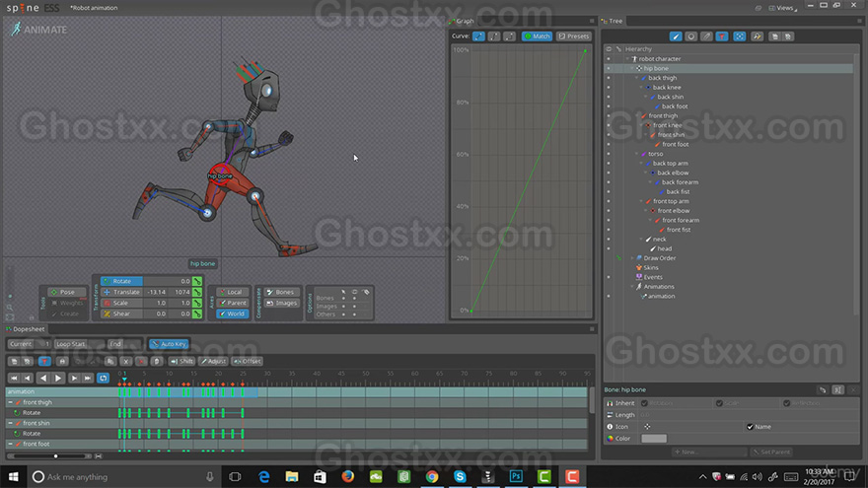The height and width of the screenshot is (488, 868).
Task: Step to the previous keyframe
Action: tap(28, 378)
